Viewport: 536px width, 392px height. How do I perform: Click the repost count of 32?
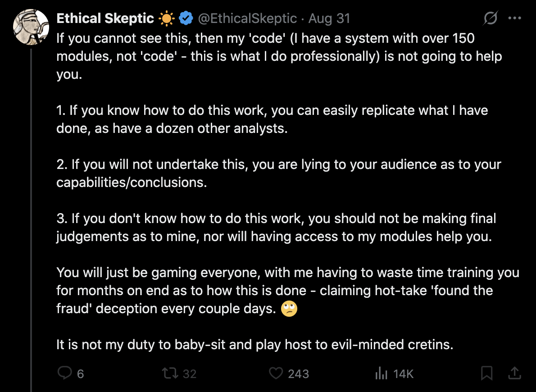click(x=190, y=374)
